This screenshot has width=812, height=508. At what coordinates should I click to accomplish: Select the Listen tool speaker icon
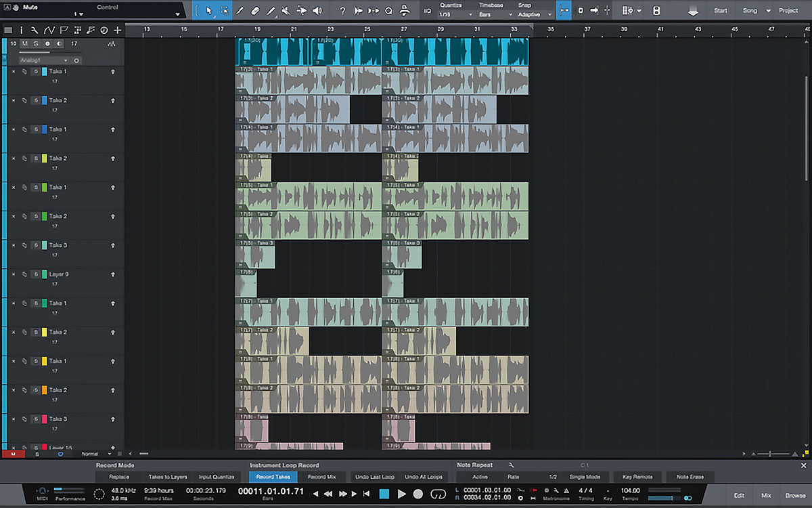pyautogui.click(x=317, y=11)
